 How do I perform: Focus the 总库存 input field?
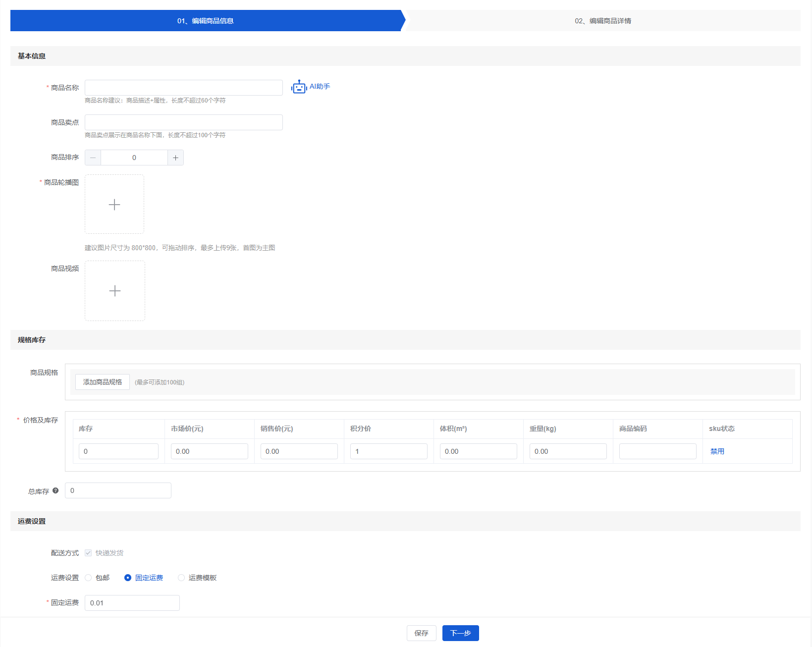coord(118,490)
